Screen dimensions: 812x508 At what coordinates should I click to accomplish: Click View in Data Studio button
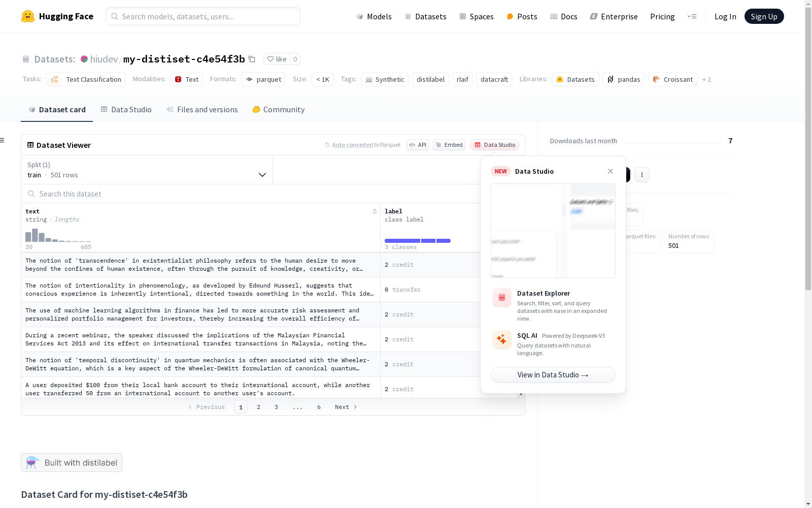click(x=553, y=375)
